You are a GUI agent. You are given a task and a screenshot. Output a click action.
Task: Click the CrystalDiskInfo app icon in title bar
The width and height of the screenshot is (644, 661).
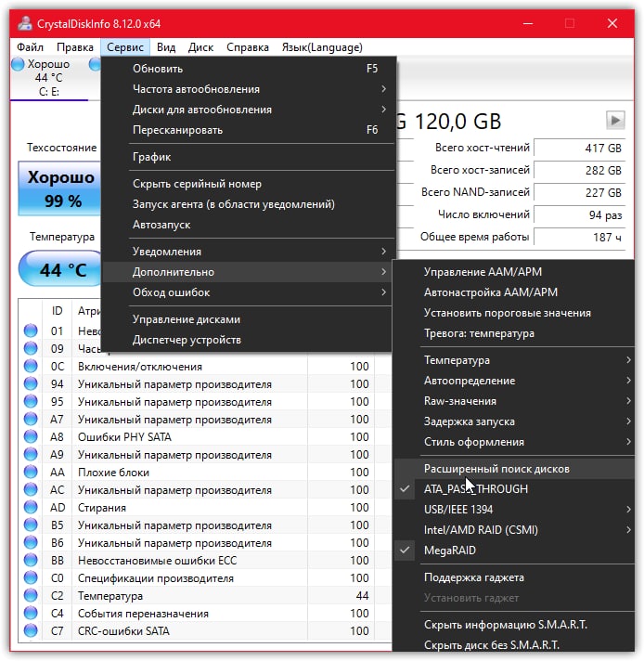click(x=25, y=23)
